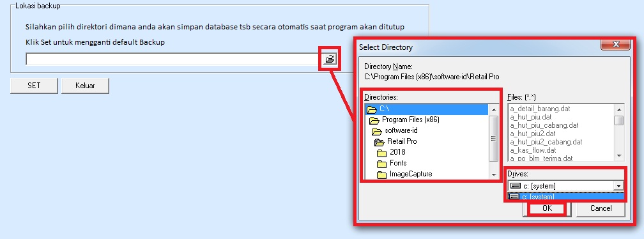644x239 pixels.
Task: Click a_kas_flow.dat in Files list
Action: 533,150
